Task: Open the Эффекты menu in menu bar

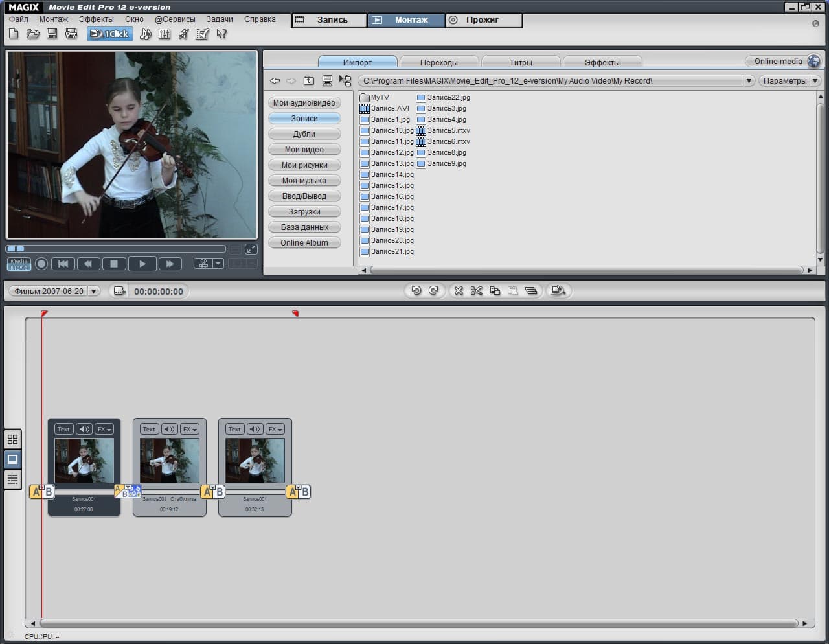Action: point(96,19)
